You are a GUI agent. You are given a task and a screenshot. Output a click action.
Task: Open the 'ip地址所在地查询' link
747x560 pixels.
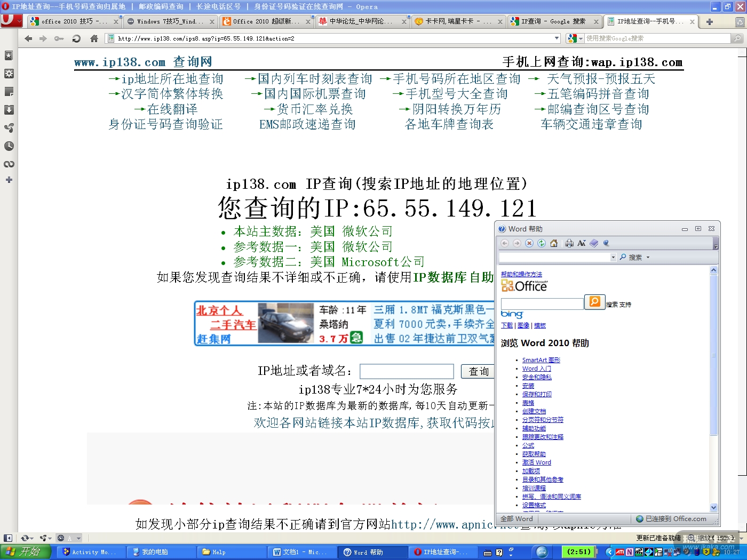(172, 79)
